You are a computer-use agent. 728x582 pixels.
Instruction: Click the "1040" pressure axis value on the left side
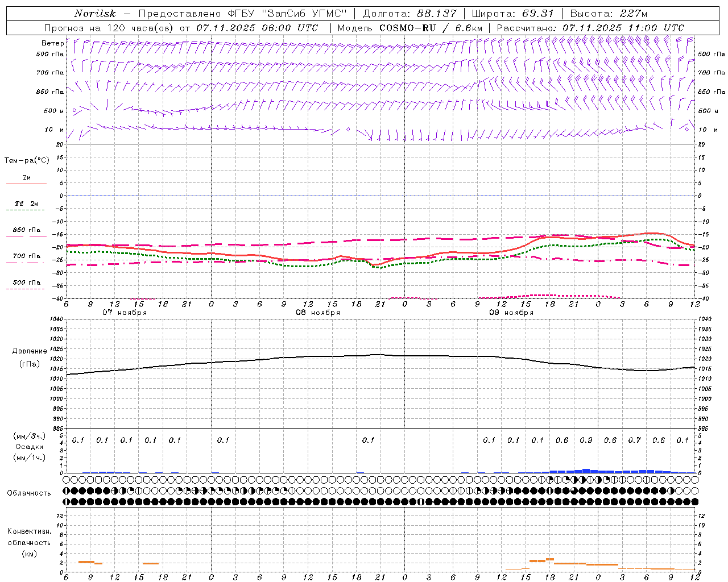(x=56, y=319)
